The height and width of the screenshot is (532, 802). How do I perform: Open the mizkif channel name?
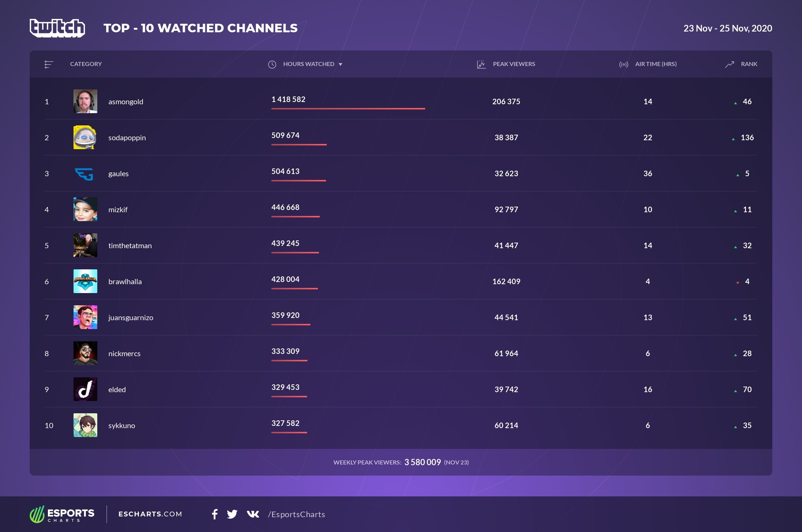[x=118, y=210]
